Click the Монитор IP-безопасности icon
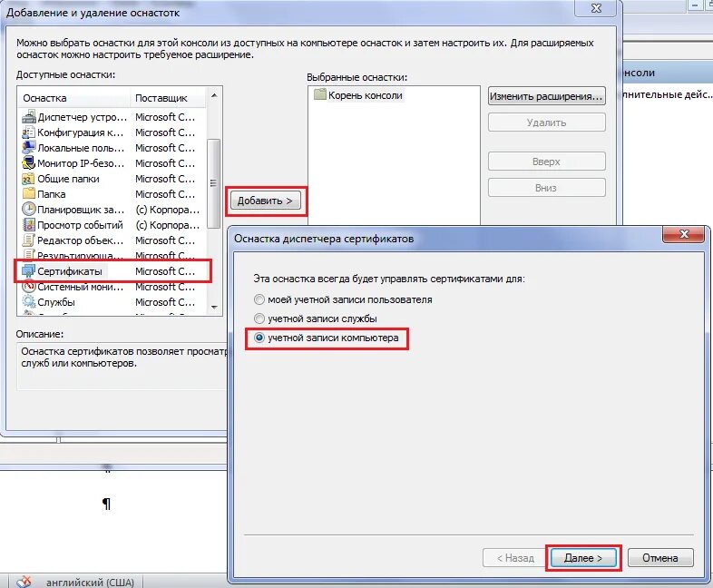Image resolution: width=713 pixels, height=588 pixels. [x=29, y=162]
